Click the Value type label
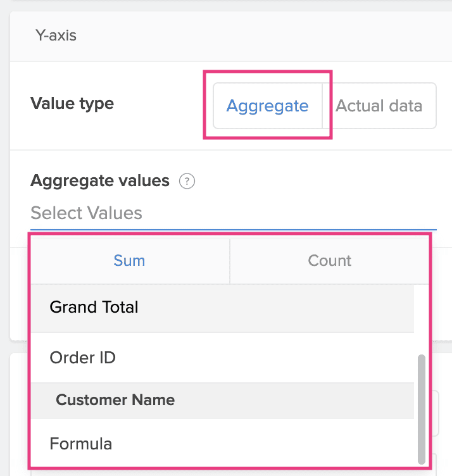This screenshot has width=452, height=476. (x=72, y=103)
